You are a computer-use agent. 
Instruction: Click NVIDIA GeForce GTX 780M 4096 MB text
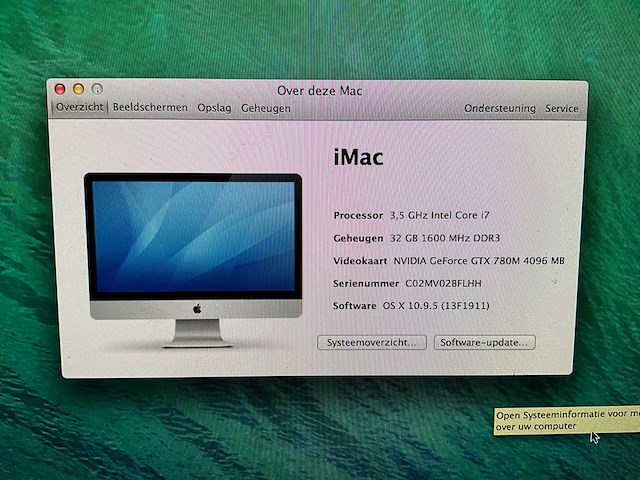pyautogui.click(x=479, y=261)
